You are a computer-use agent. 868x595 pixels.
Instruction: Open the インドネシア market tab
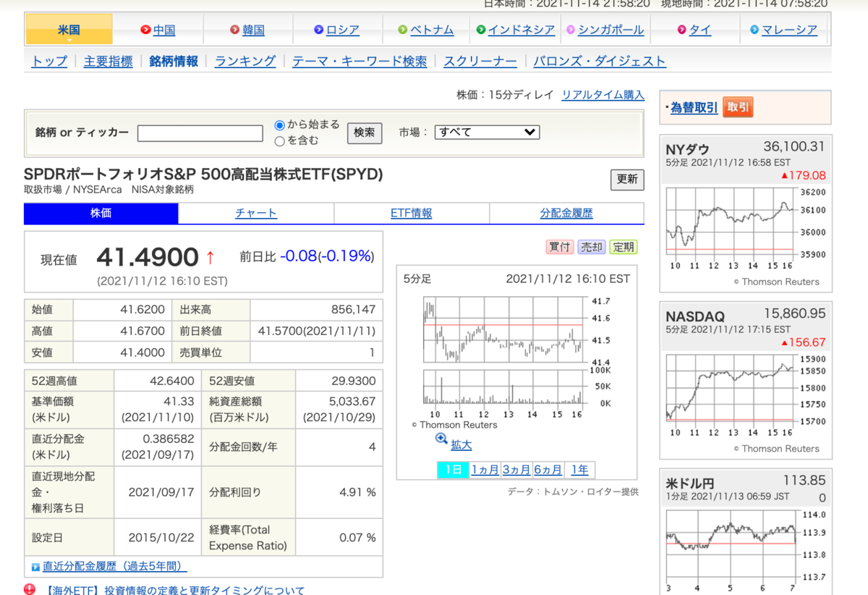(x=522, y=30)
